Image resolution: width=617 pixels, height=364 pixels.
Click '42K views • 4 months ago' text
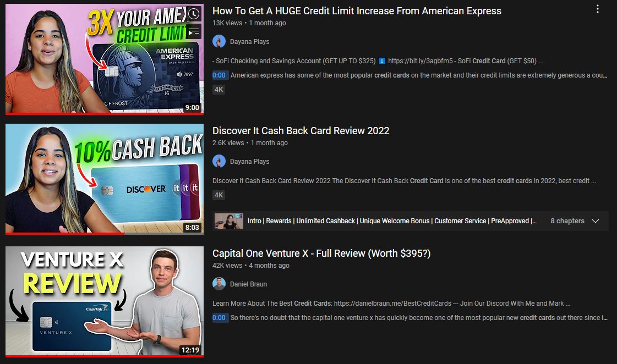point(250,266)
